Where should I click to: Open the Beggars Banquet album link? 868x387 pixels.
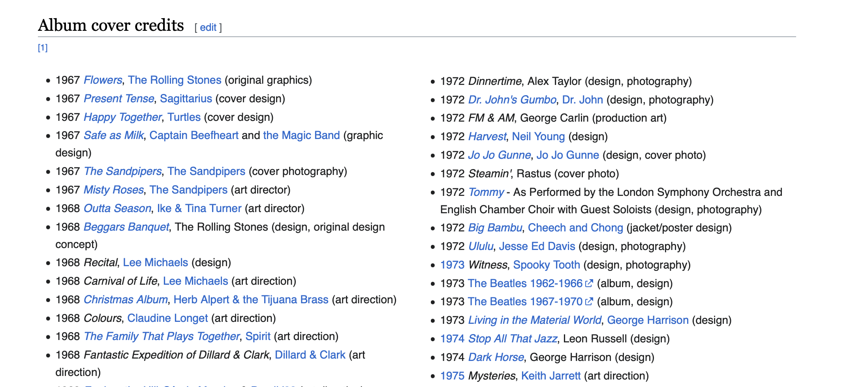click(126, 227)
